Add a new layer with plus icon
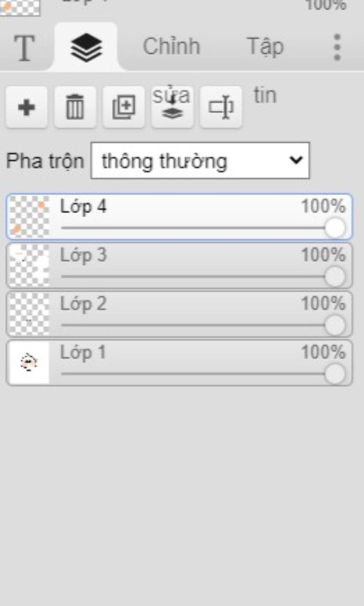The height and width of the screenshot is (606, 364). 26,107
